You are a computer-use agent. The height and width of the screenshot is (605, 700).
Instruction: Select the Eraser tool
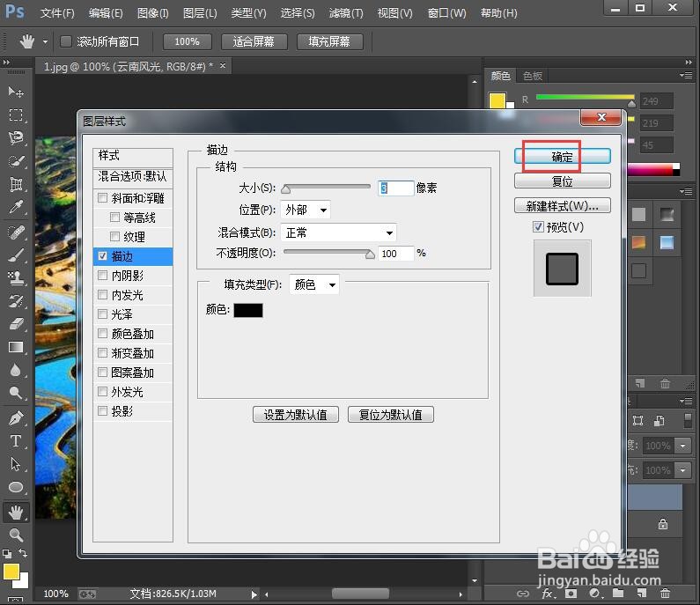click(x=16, y=324)
